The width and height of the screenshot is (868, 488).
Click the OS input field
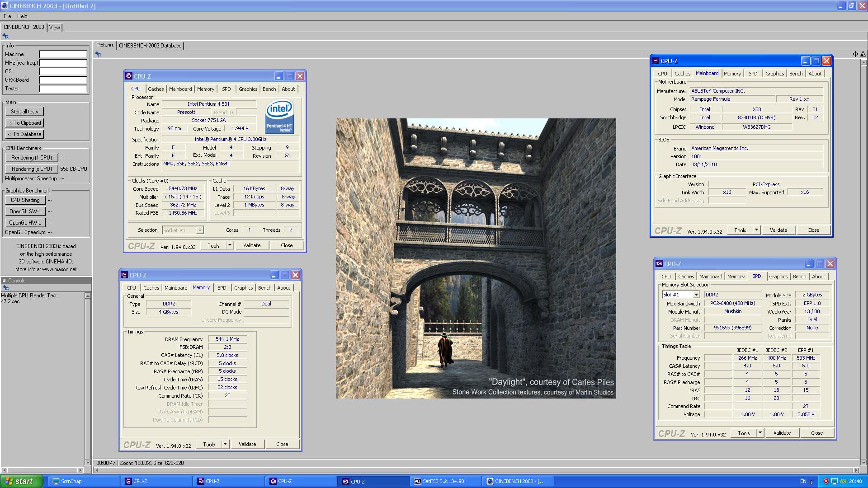coord(63,71)
